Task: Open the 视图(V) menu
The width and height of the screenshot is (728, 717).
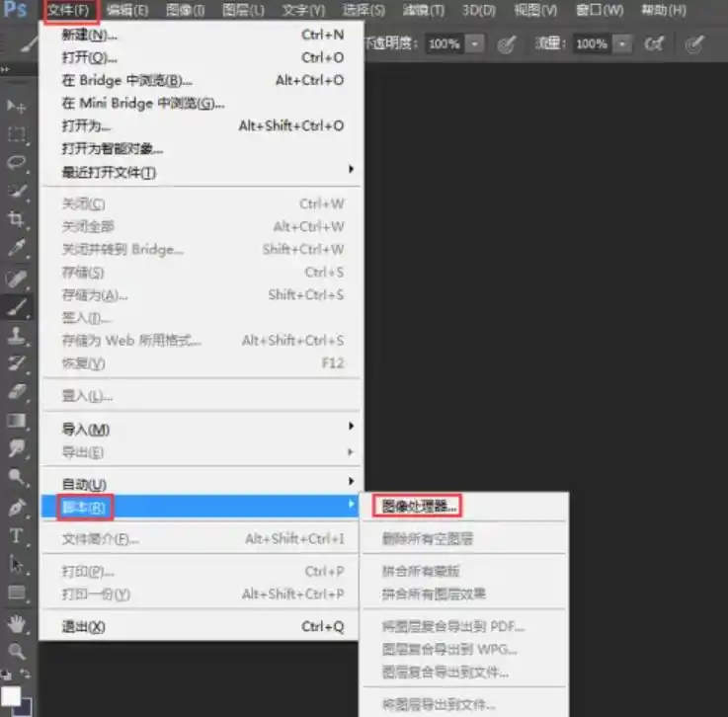Action: (535, 10)
